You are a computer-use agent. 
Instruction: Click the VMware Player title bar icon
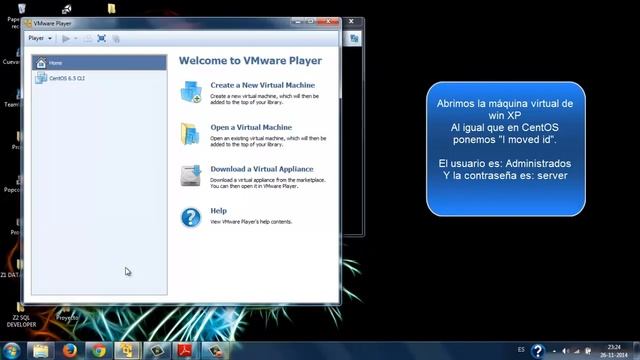(28, 24)
